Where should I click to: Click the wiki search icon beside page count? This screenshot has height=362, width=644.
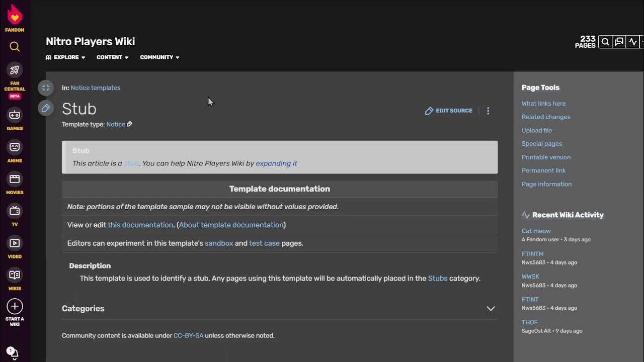pos(605,42)
